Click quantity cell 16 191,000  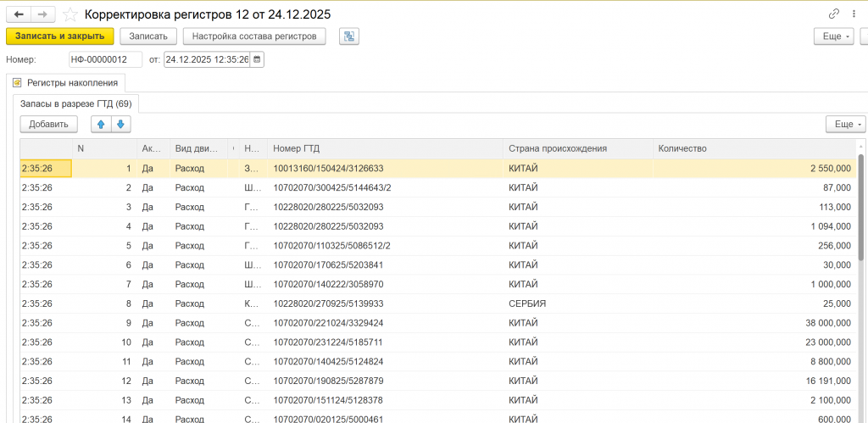click(x=754, y=381)
